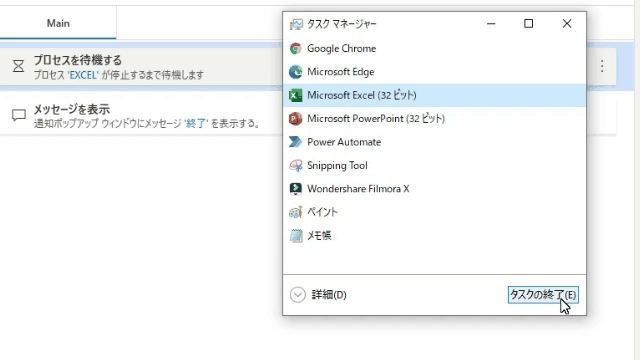Select the Microsoft Excel (32 ビット) row
The width and height of the screenshot is (640, 360).
click(434, 95)
